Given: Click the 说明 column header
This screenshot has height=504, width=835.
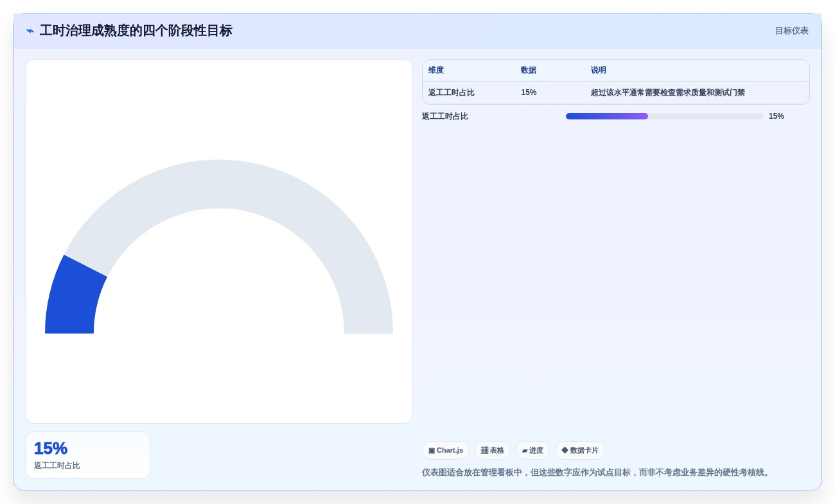Looking at the screenshot, I should click(599, 70).
